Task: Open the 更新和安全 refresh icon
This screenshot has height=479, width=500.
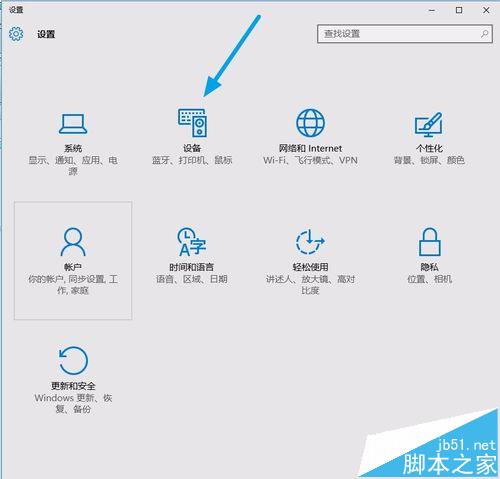Action: click(x=73, y=360)
